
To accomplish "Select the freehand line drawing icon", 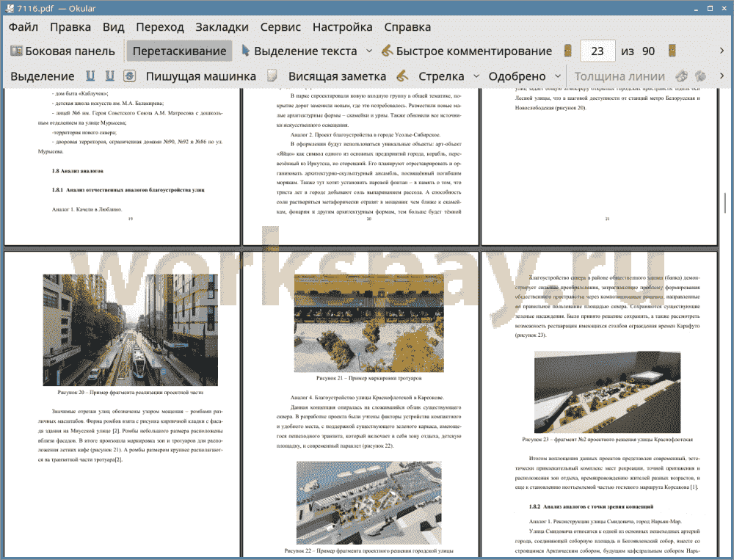I will pos(402,76).
